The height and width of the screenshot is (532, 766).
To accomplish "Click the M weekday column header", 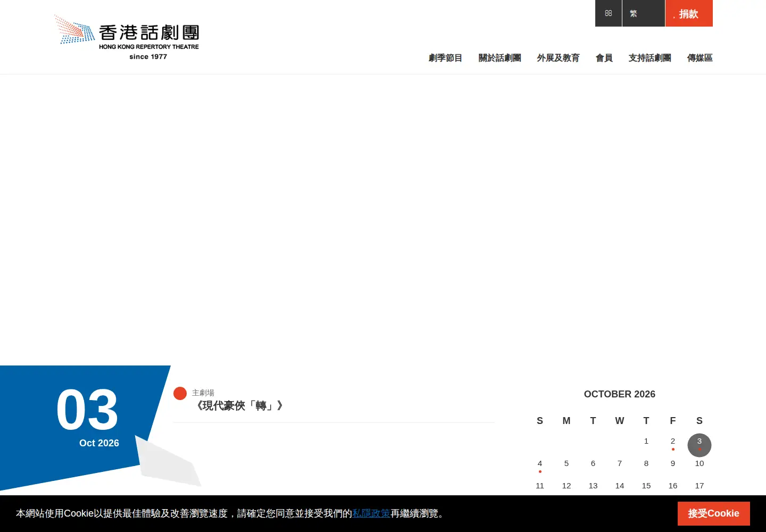I will (567, 421).
